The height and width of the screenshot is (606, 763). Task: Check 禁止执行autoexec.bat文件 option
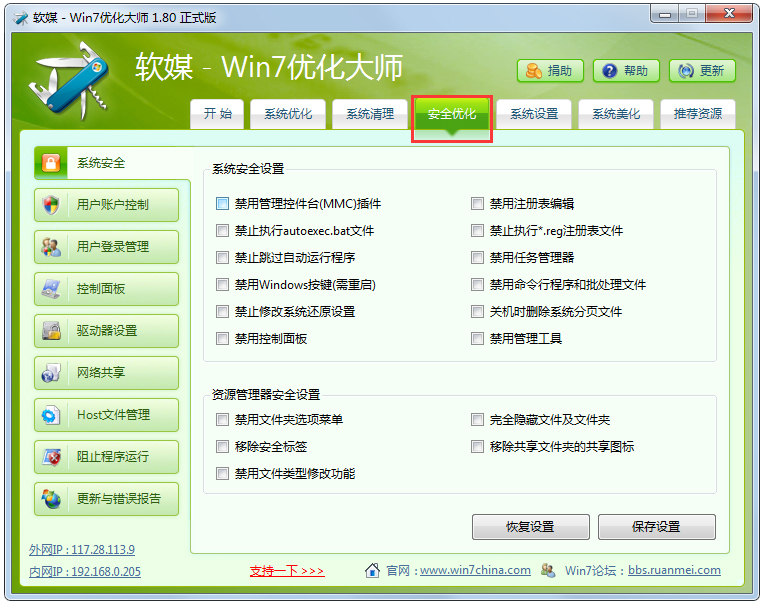222,230
